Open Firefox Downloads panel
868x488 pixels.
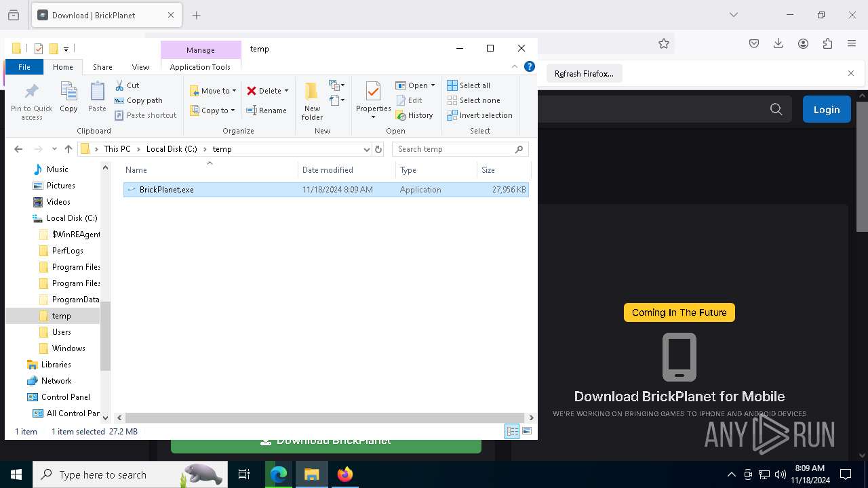pos(778,43)
